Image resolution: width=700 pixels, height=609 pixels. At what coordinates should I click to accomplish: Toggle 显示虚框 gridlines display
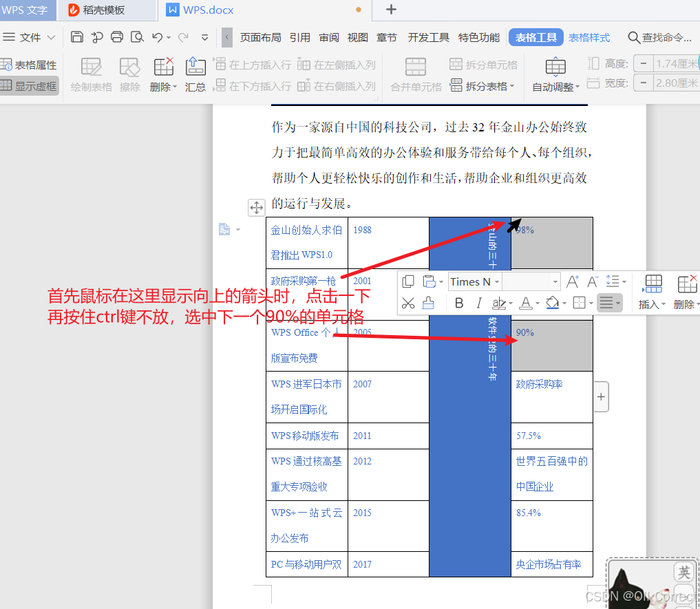click(29, 86)
